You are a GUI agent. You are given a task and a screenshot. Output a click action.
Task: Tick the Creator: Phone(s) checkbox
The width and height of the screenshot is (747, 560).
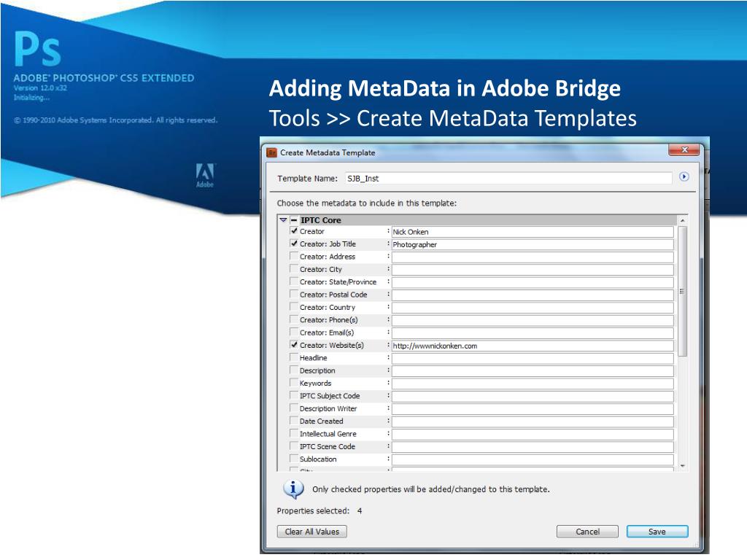click(294, 319)
